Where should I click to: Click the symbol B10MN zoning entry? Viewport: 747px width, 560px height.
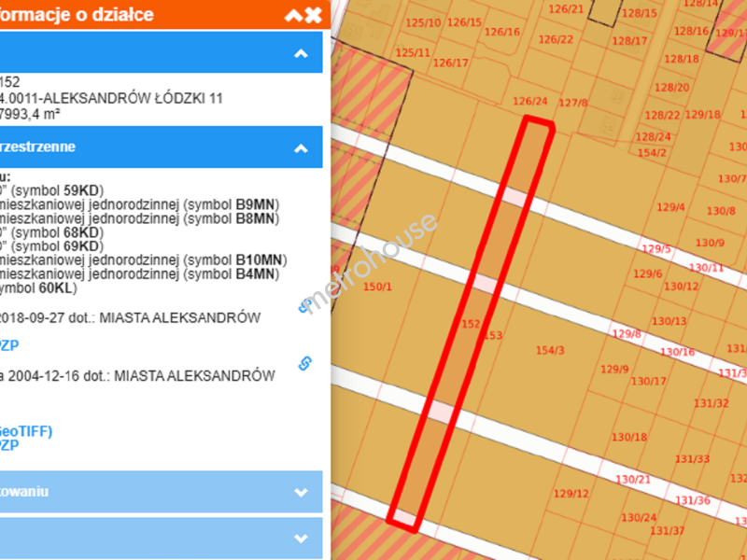144,260
